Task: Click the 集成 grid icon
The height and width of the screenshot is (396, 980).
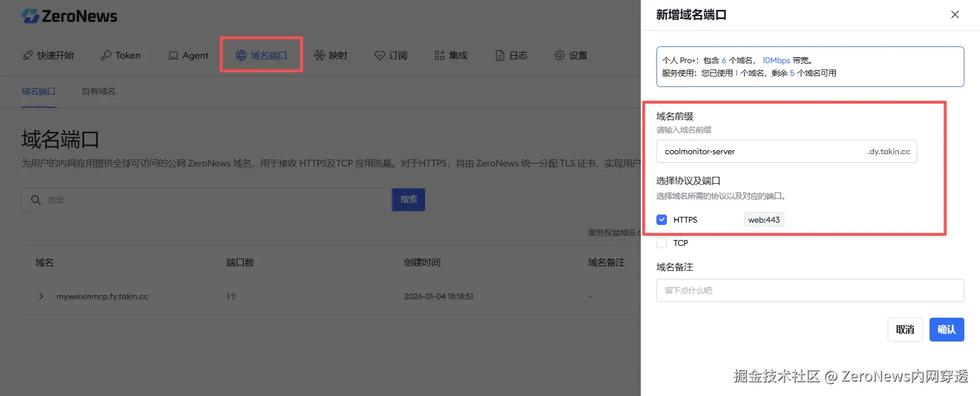Action: 440,55
